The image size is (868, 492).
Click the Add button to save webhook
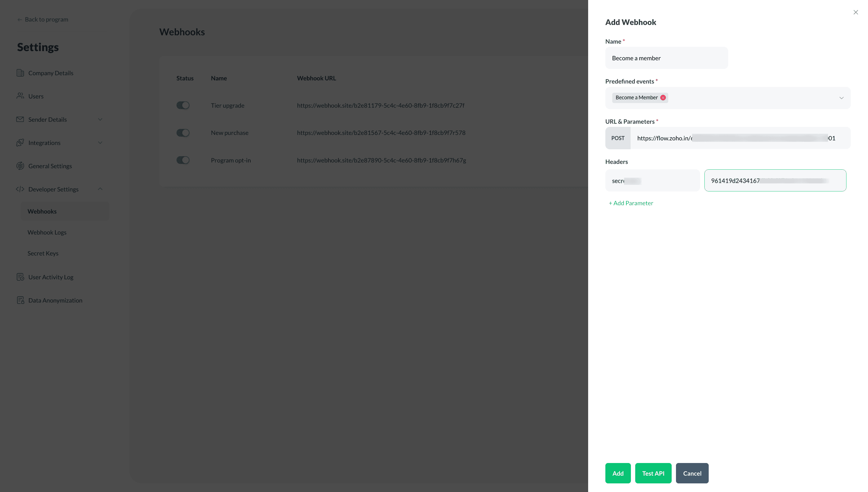point(618,473)
